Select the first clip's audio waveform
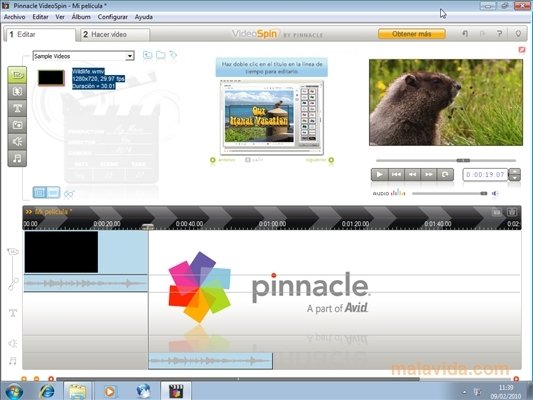This screenshot has height=400, width=533. pyautogui.click(x=86, y=283)
